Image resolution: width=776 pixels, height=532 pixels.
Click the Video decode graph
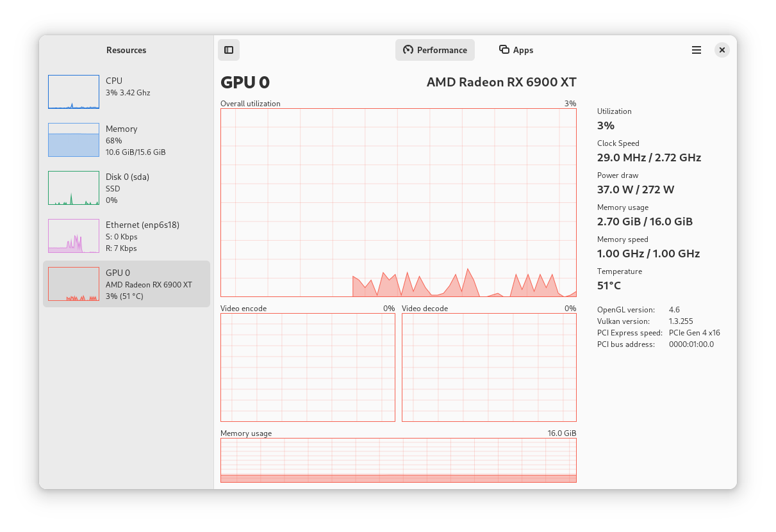pyautogui.click(x=489, y=367)
